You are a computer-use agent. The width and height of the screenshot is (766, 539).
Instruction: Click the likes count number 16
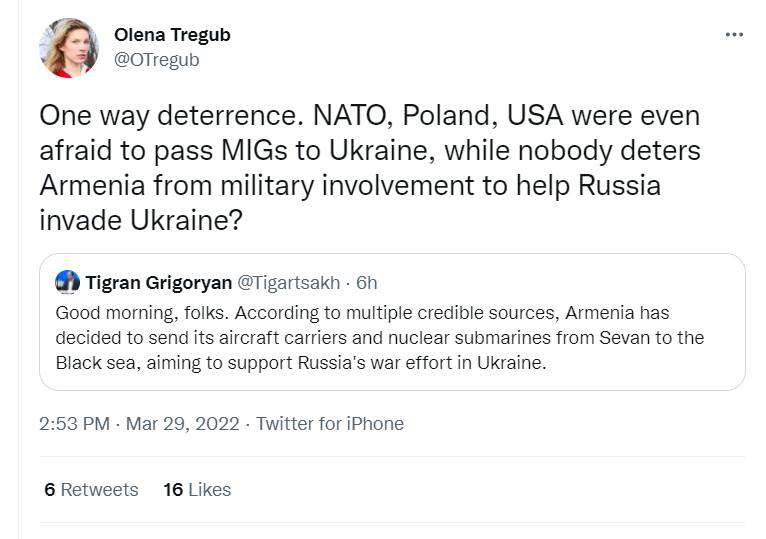(173, 490)
